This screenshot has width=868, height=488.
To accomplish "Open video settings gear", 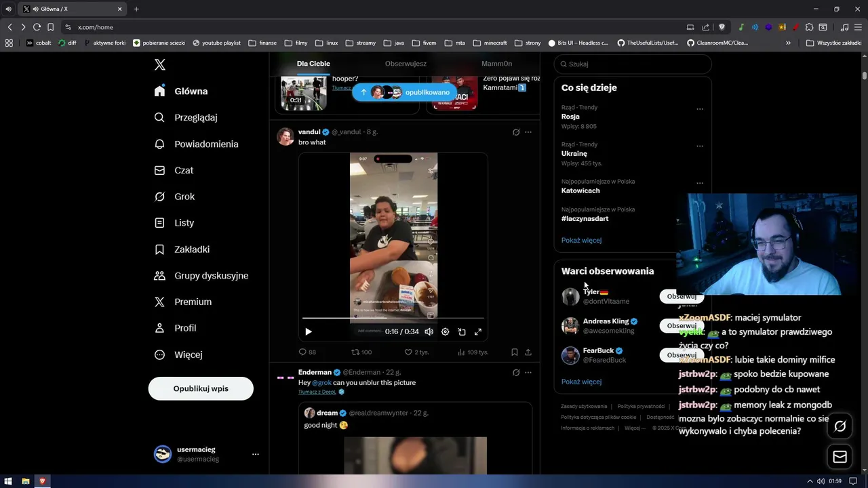I will point(445,331).
